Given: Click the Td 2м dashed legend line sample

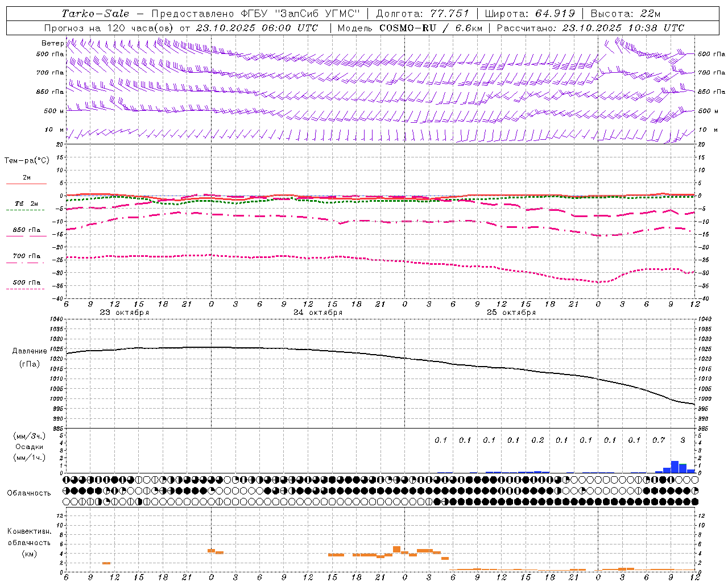Looking at the screenshot, I should tap(25, 210).
